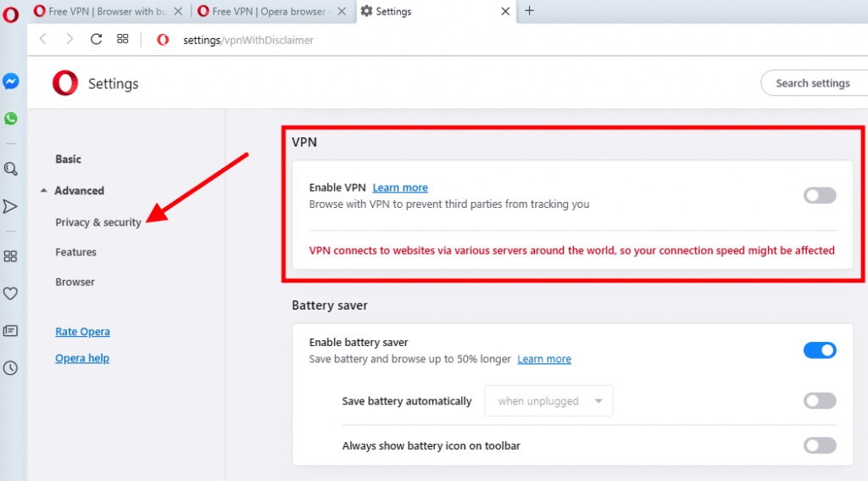
Task: Open a new tab with plus button
Action: pos(529,10)
